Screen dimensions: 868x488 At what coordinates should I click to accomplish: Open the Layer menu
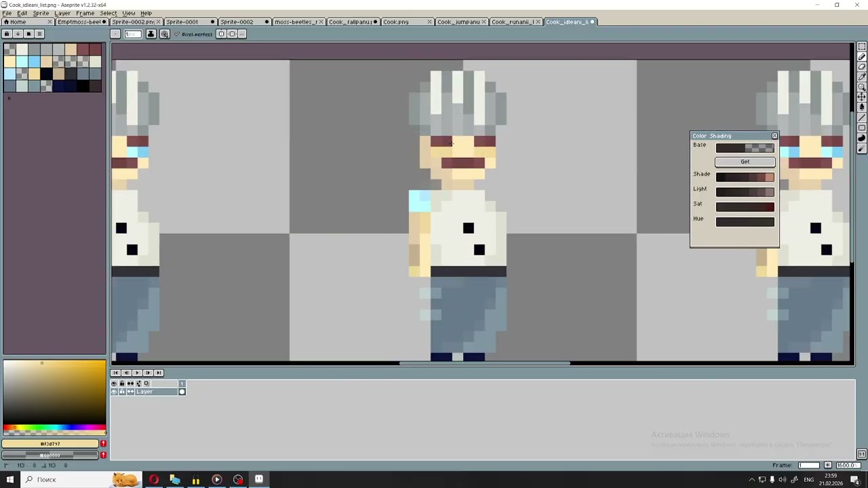pos(62,13)
